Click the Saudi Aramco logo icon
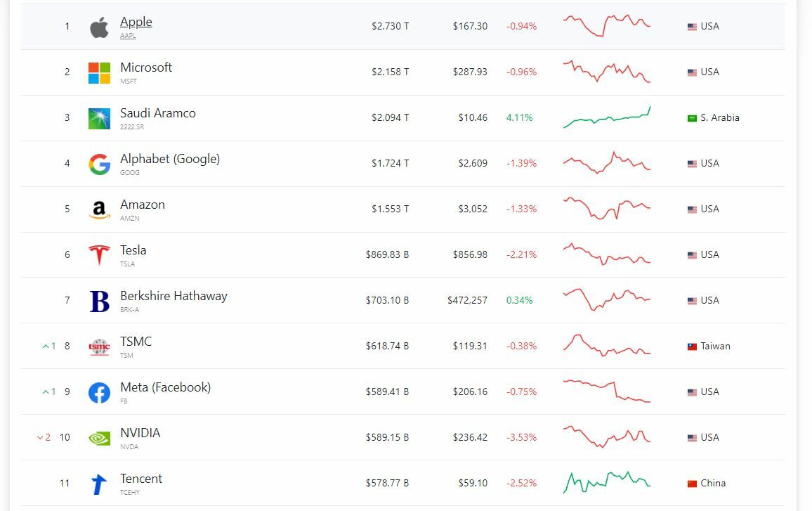 point(99,118)
